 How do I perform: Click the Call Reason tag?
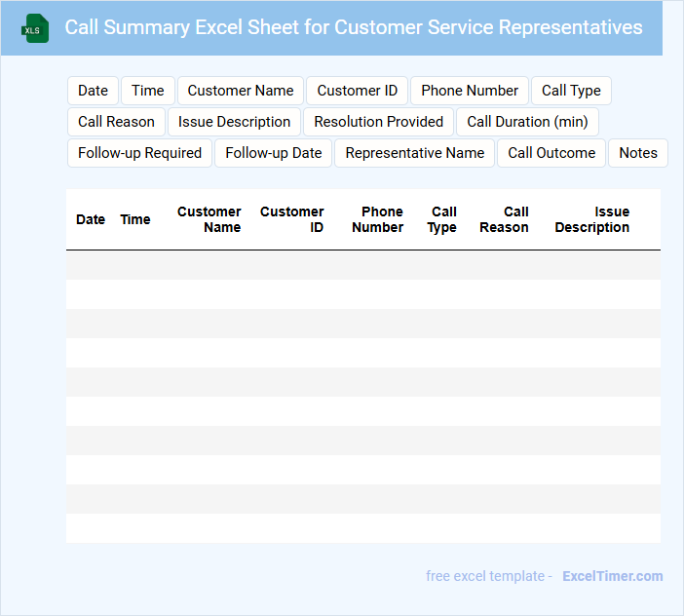click(116, 122)
